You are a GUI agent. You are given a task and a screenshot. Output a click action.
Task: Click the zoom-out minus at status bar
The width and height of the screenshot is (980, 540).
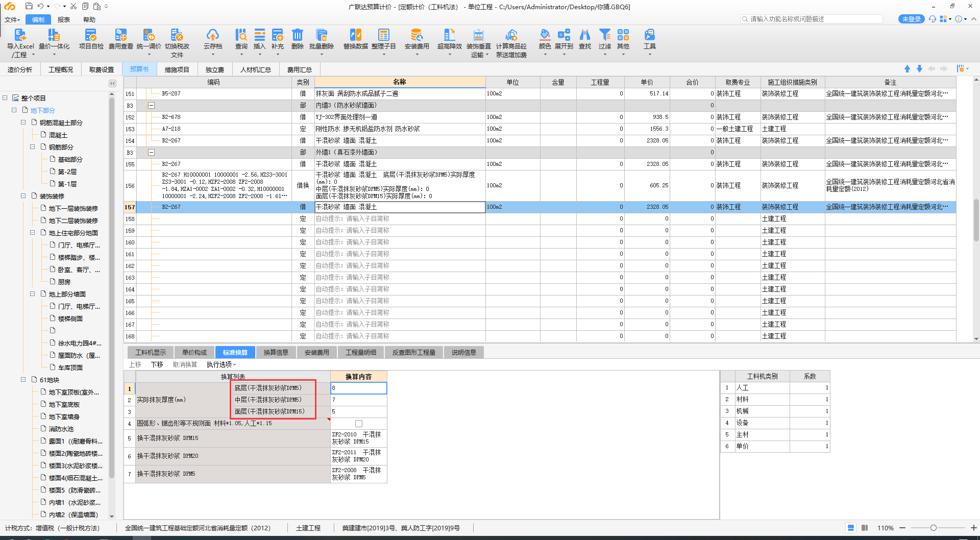(902, 528)
